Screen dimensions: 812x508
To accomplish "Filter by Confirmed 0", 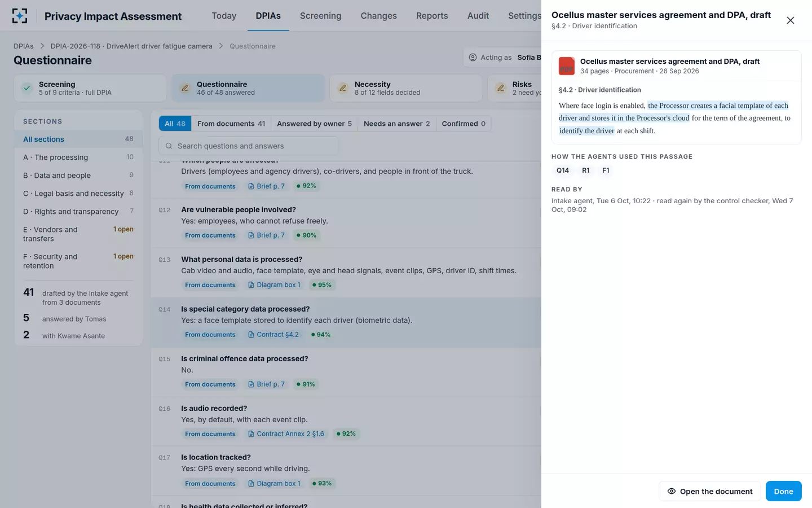I will point(464,124).
